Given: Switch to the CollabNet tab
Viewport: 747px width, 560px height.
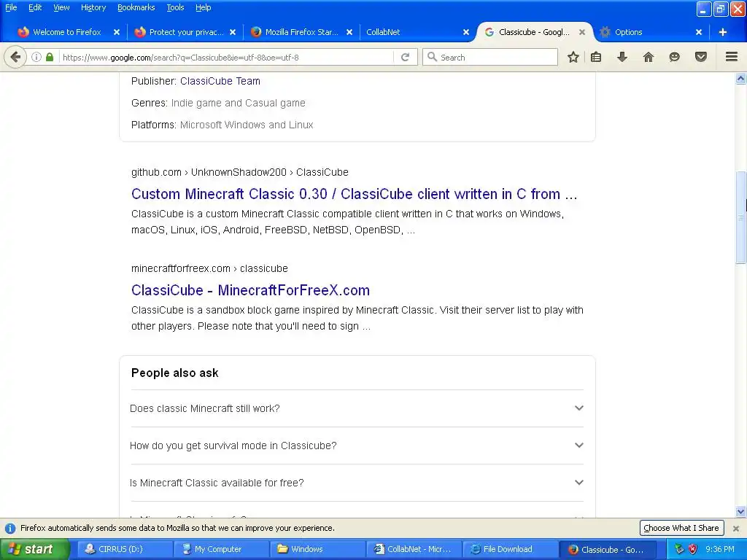Looking at the screenshot, I should pyautogui.click(x=410, y=32).
